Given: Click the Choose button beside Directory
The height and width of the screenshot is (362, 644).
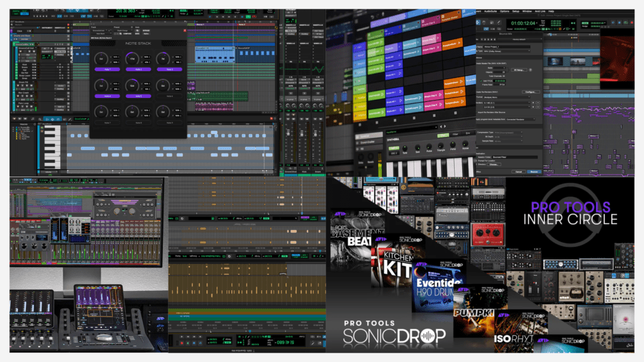Looking at the screenshot, I should tap(494, 164).
